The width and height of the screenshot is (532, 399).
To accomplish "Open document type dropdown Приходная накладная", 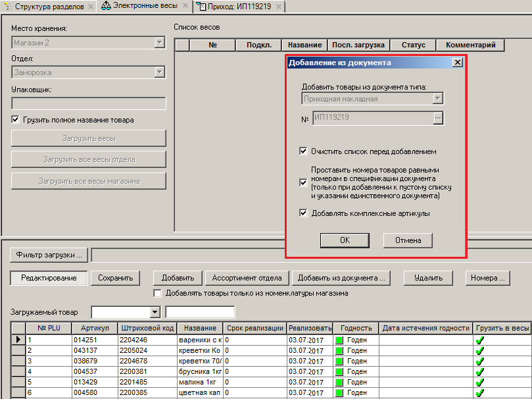I will point(438,99).
